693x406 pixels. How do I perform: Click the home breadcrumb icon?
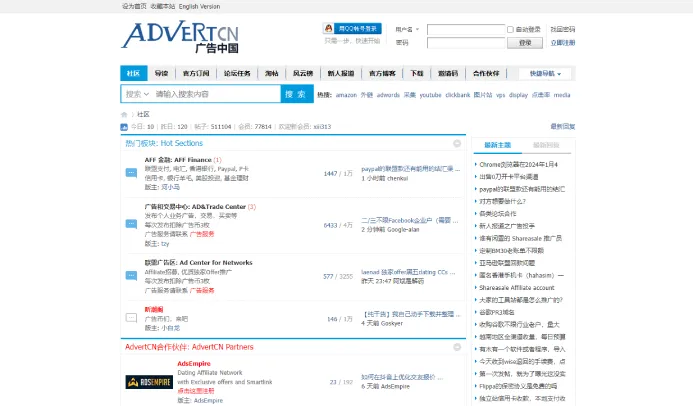[x=124, y=114]
